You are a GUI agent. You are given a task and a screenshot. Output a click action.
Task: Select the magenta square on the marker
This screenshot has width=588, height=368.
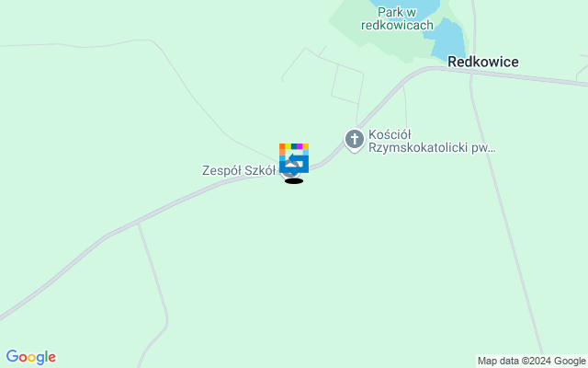click(300, 146)
